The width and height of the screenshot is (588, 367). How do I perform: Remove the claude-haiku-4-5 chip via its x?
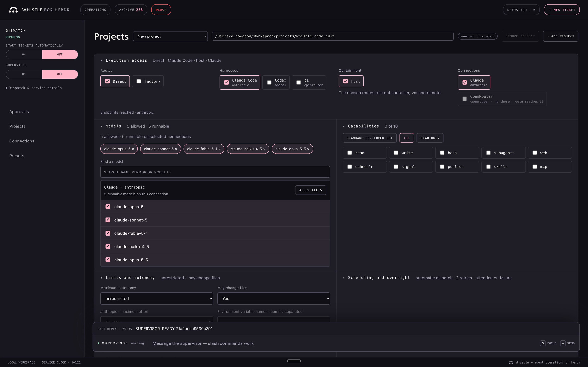(264, 149)
